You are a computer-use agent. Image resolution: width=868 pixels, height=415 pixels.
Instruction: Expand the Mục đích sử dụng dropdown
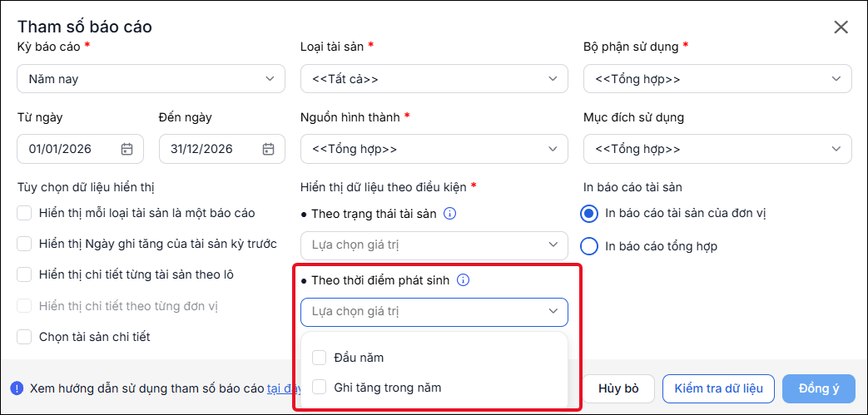click(x=717, y=149)
